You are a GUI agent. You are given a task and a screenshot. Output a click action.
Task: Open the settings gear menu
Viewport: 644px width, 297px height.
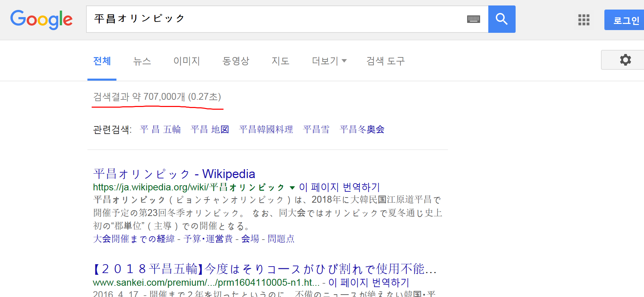click(x=625, y=60)
